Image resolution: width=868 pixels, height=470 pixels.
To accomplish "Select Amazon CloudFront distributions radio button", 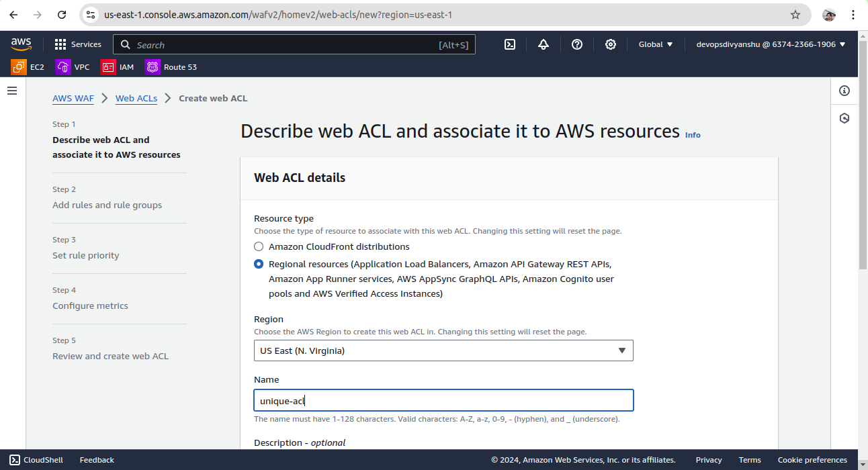I will point(259,246).
